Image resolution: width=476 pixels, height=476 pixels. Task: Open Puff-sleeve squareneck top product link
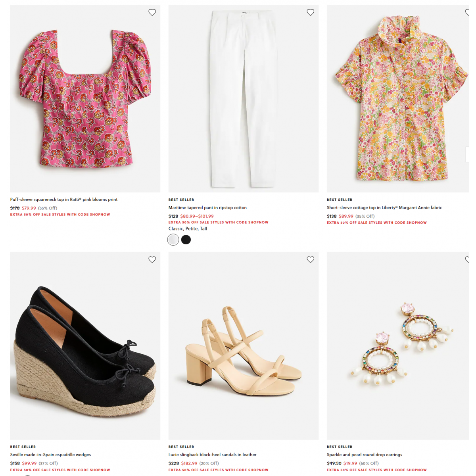pos(64,200)
